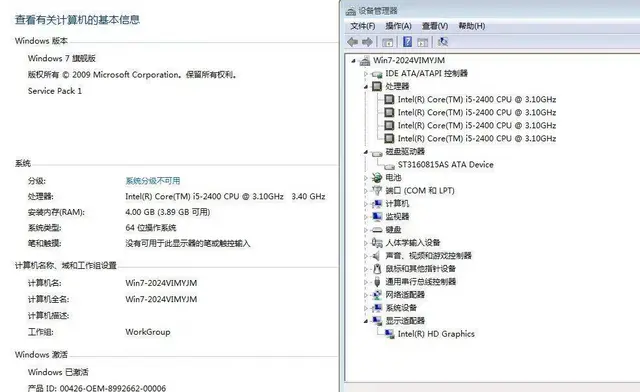The width and height of the screenshot is (640, 392).
Task: Click the Windows 已激活 status text
Action: pyautogui.click(x=58, y=372)
